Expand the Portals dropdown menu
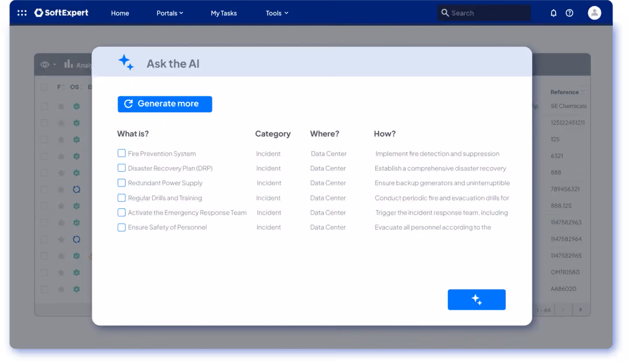The width and height of the screenshot is (628, 364). pos(170,13)
